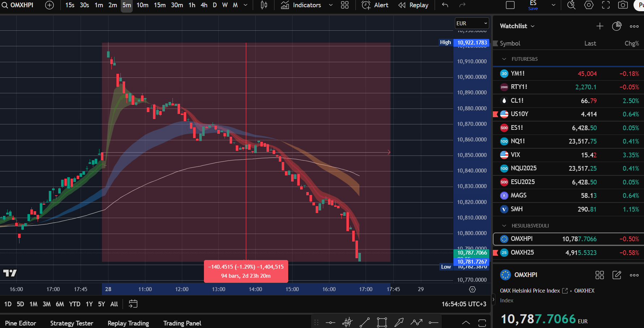Click the undo arrow
644x328 pixels.
point(445,5)
